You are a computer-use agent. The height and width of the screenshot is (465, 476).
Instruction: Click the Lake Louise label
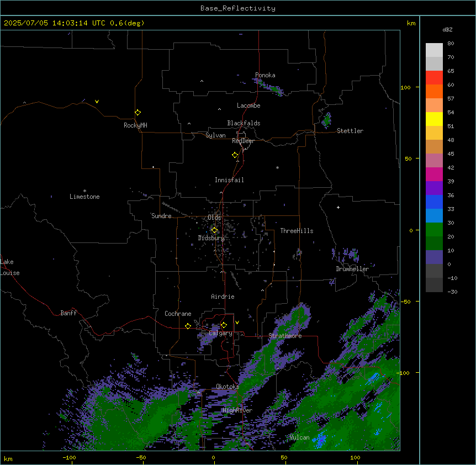9,267
